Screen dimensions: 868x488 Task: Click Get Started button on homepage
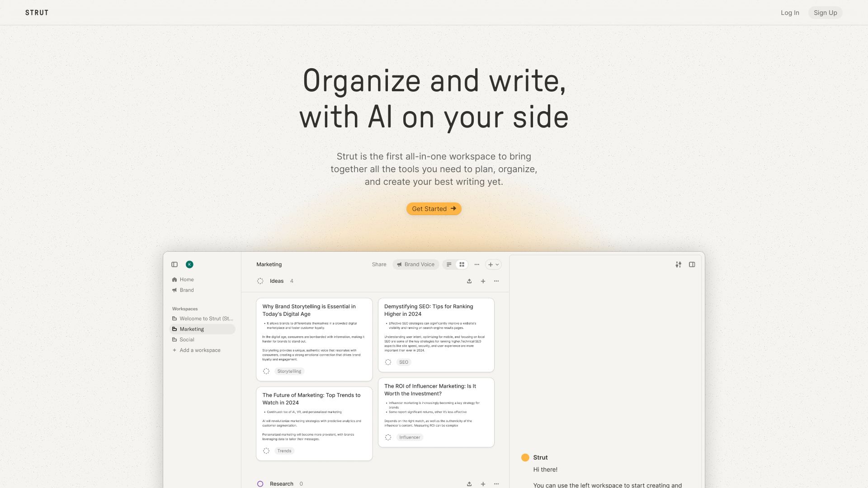pos(434,208)
